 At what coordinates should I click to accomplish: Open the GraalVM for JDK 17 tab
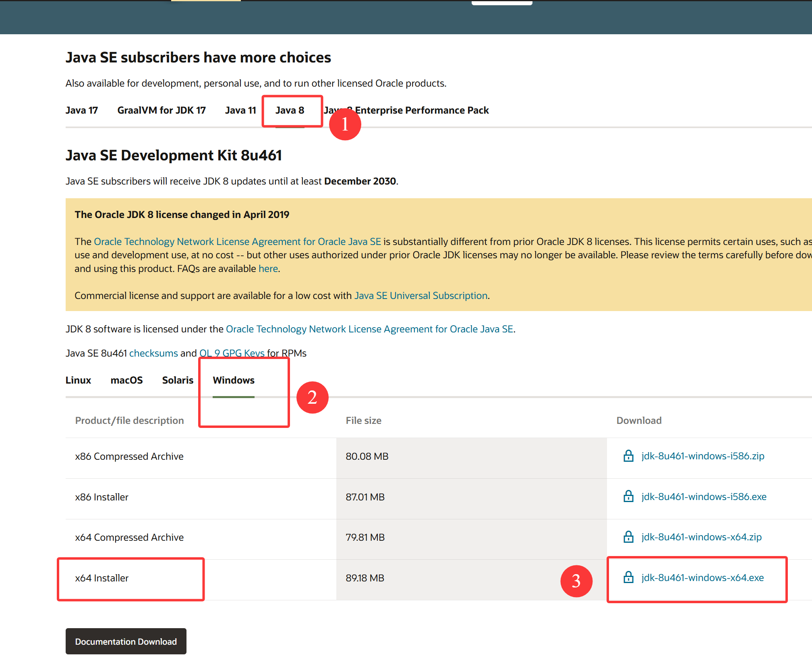162,110
